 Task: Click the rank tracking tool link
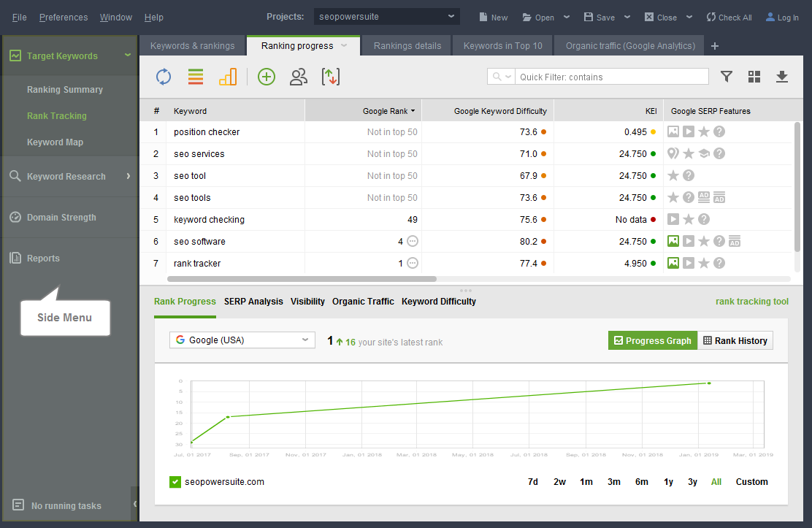click(752, 301)
